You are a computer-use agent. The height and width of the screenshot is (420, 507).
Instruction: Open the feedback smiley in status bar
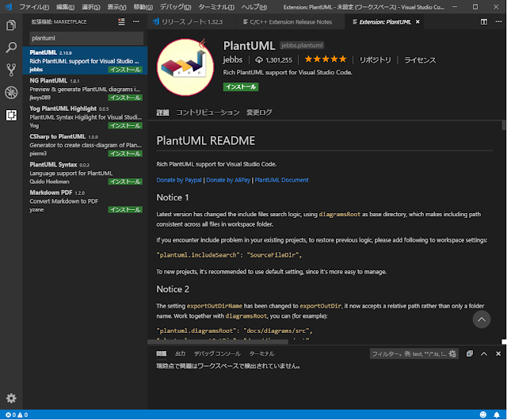click(482, 414)
